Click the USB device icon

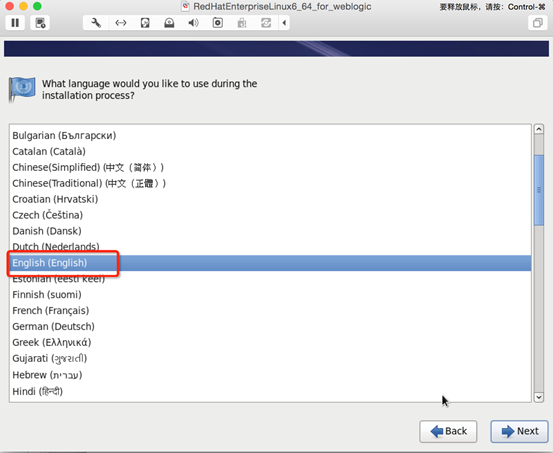pyautogui.click(x=242, y=23)
